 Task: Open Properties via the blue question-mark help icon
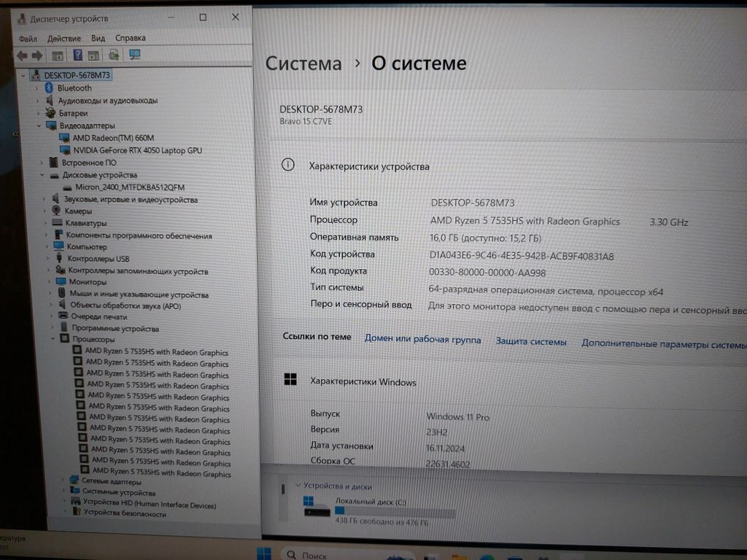(77, 55)
